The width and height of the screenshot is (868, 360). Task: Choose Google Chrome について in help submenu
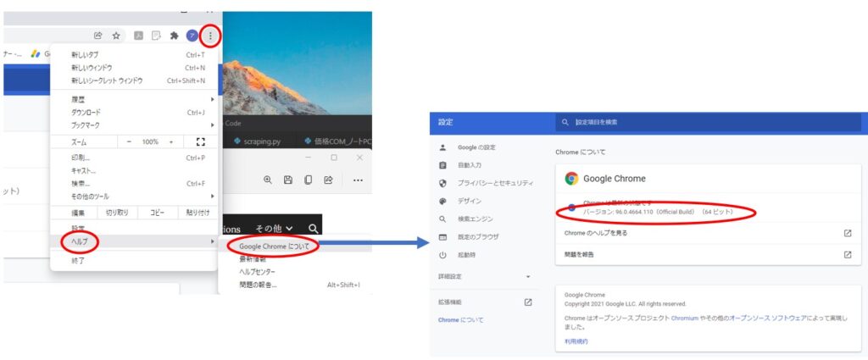click(295, 246)
